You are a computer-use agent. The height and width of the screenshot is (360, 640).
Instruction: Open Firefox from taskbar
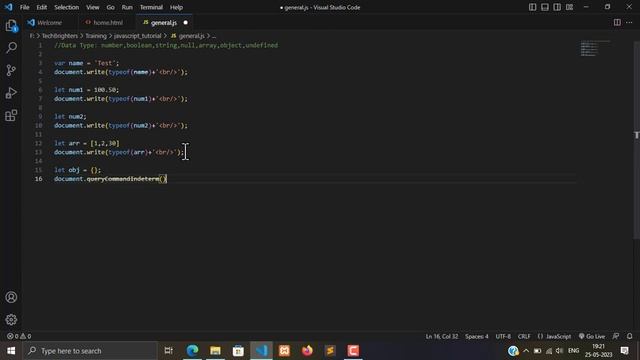point(307,351)
